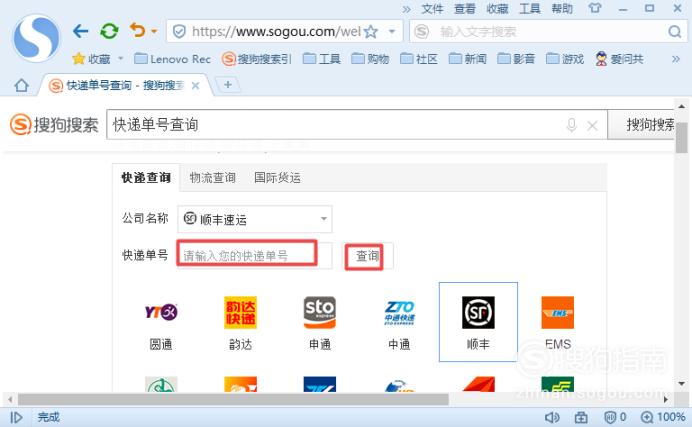Viewport: 692px width, 427px height.
Task: Click the 收藏 favorites star button
Action: tap(91, 59)
